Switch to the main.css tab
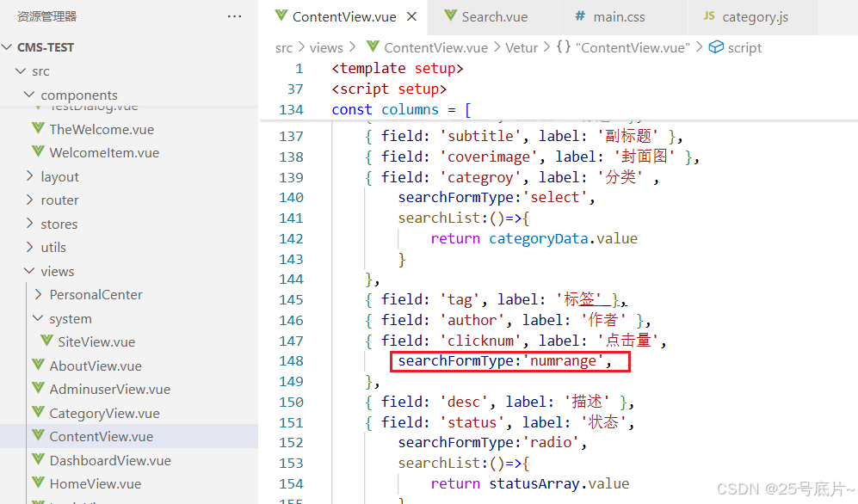The height and width of the screenshot is (504, 858). pyautogui.click(x=619, y=17)
